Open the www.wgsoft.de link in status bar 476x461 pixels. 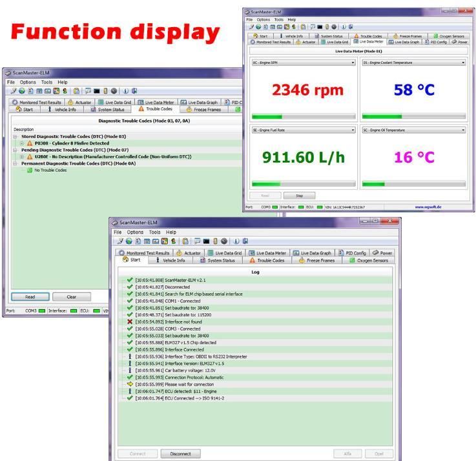pos(429,207)
